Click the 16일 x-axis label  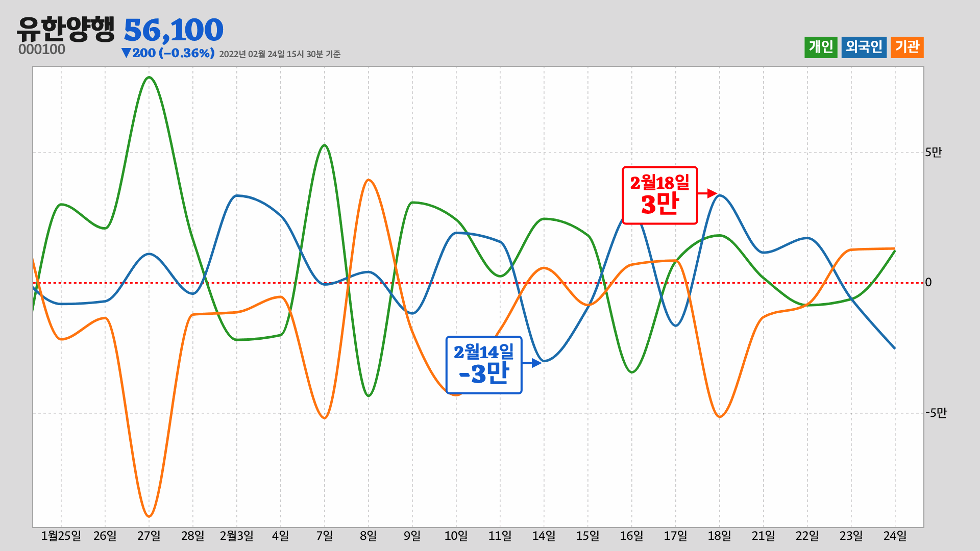point(632,536)
